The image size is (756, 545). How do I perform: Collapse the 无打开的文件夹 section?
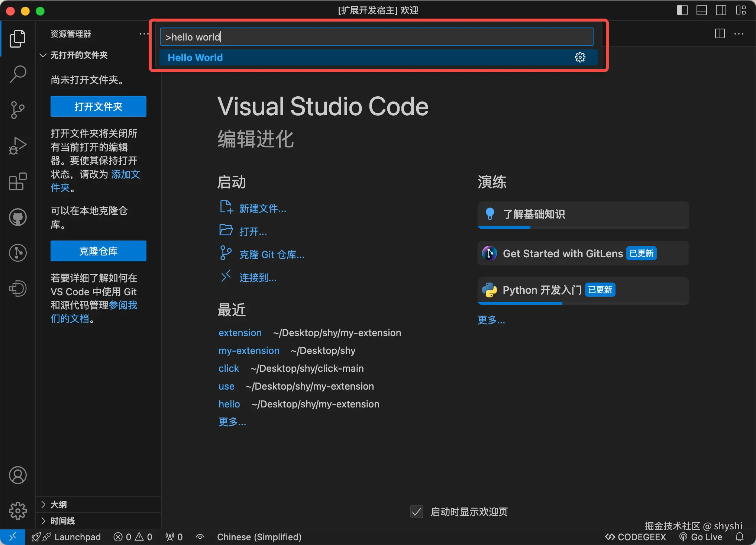coord(79,55)
